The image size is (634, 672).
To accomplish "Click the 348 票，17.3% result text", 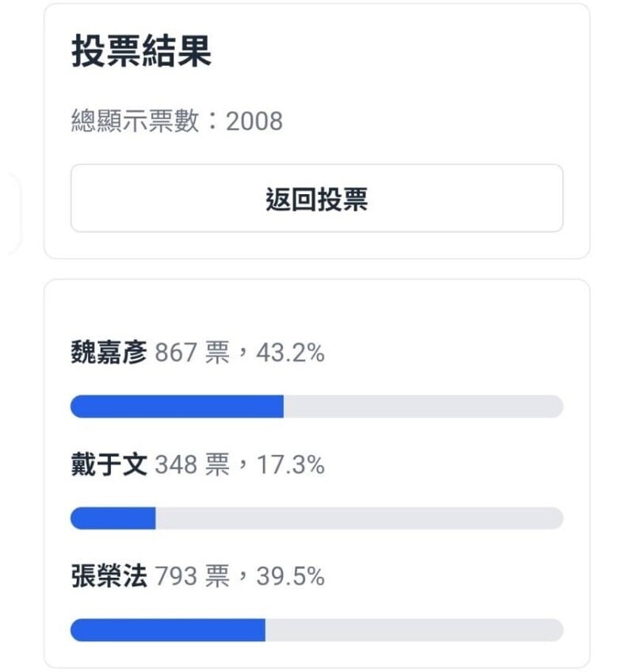I will pyautogui.click(x=239, y=464).
